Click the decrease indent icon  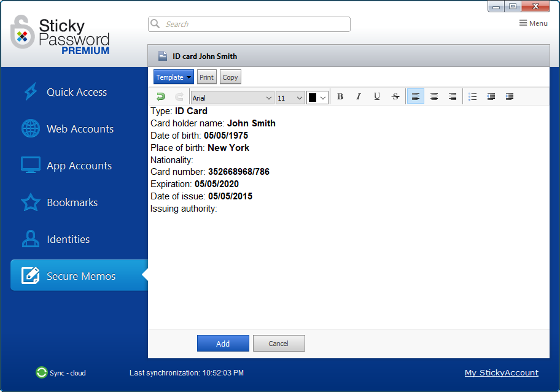pyautogui.click(x=491, y=97)
